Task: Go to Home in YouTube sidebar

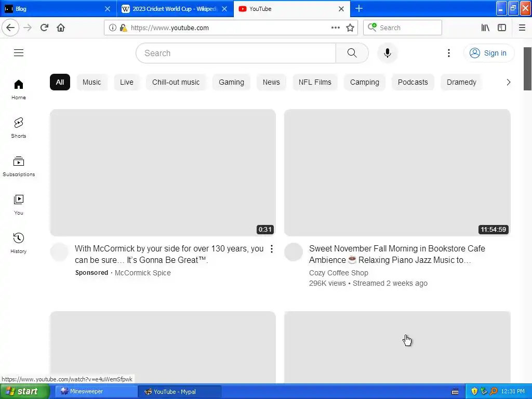Action: [19, 89]
